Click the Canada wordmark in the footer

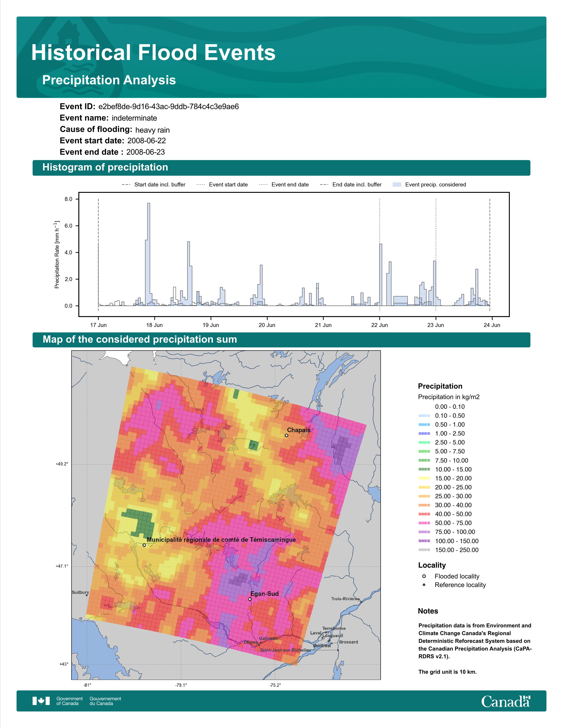pos(506,701)
